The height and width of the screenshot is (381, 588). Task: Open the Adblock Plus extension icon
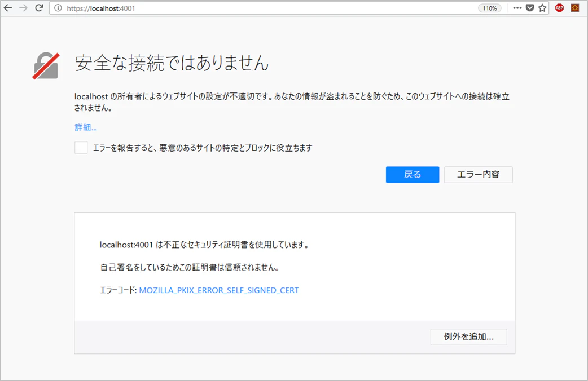pos(559,8)
